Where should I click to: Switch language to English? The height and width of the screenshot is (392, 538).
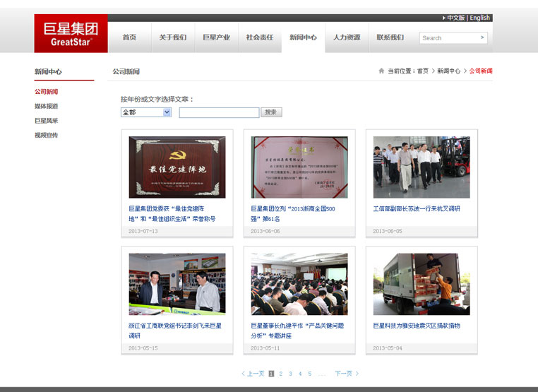(x=479, y=18)
